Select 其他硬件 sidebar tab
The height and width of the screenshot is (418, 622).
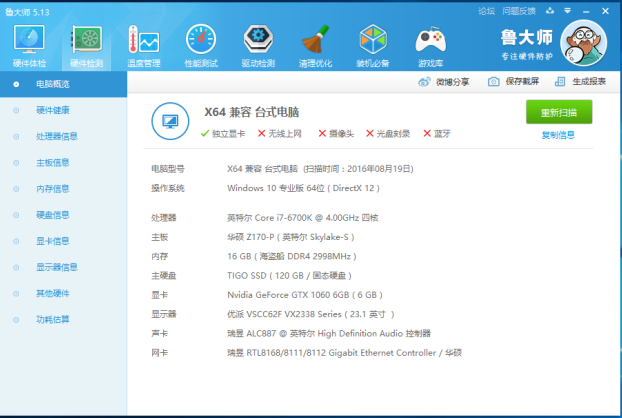[63, 293]
